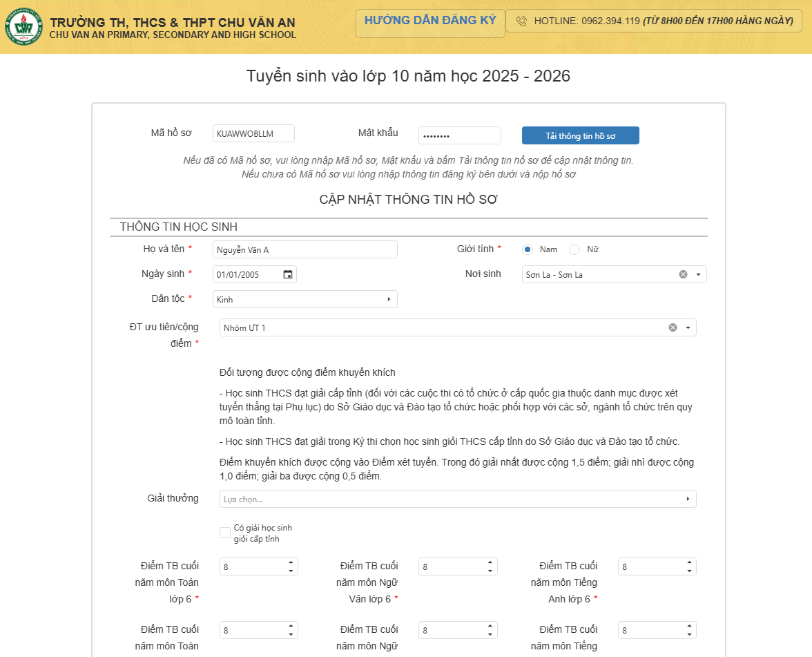This screenshot has height=657, width=812.
Task: Click the Tuyển sinh vào lớp 10 title
Action: (408, 76)
